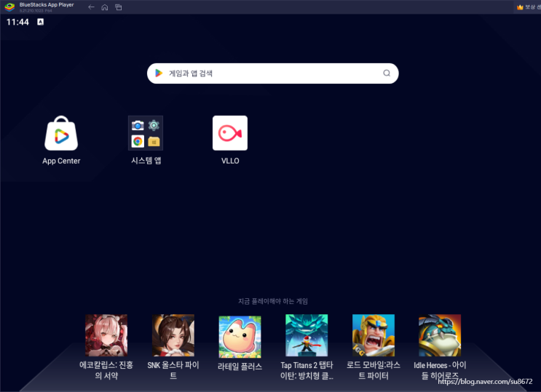541x392 pixels.
Task: Click the keyboard indicator icon beside the clock
Action: tap(40, 22)
